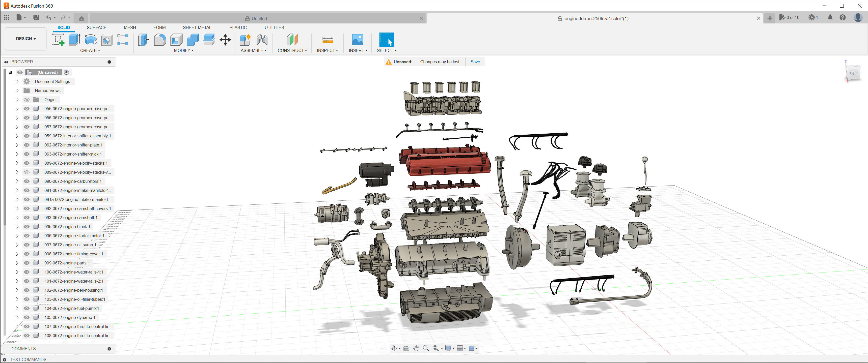Click the RIGHT face of view cube
Viewport: 868px width, 363px height.
[x=853, y=73]
